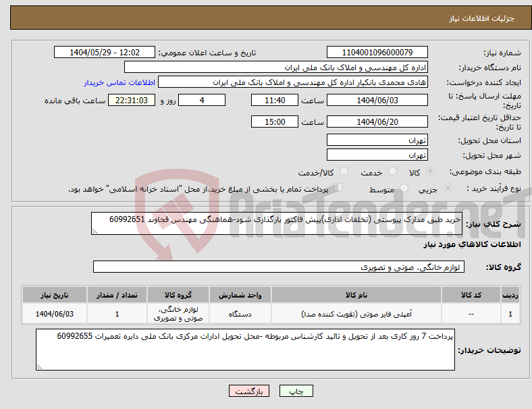Click the delivery province تهران field
Viewport: 532px width, 409px height.
tap(377, 140)
